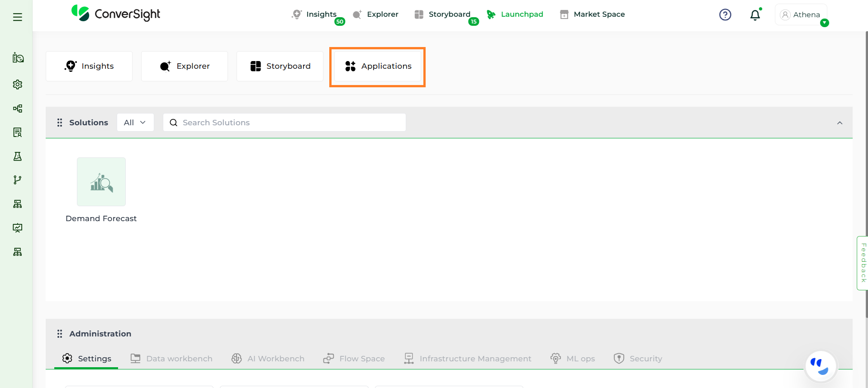868x388 pixels.
Task: Click the Storyboard card button
Action: (280, 66)
